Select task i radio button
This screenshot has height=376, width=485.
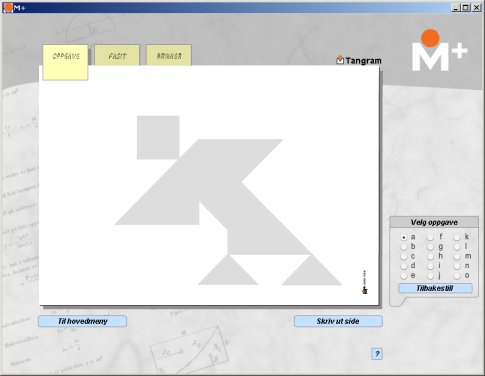pyautogui.click(x=431, y=266)
